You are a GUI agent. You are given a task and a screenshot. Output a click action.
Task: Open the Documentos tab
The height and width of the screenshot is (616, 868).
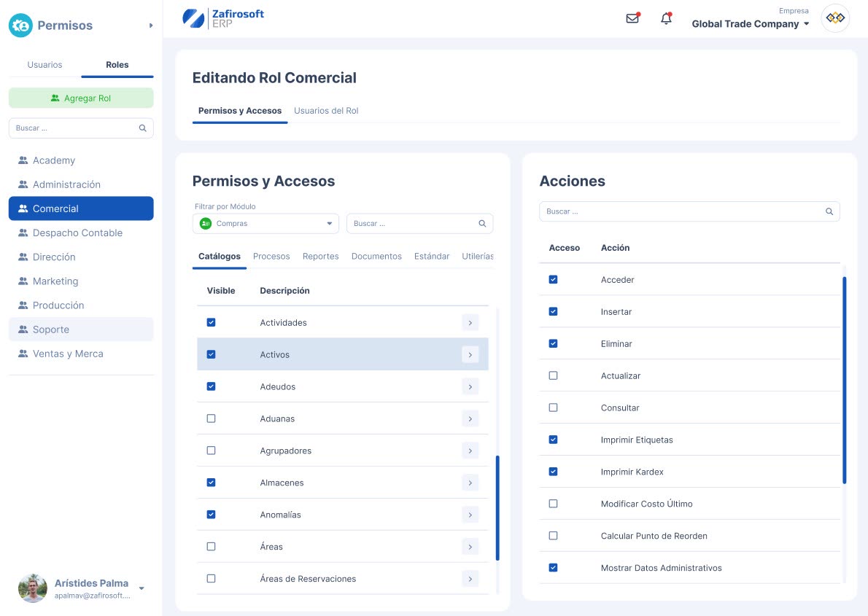click(376, 257)
